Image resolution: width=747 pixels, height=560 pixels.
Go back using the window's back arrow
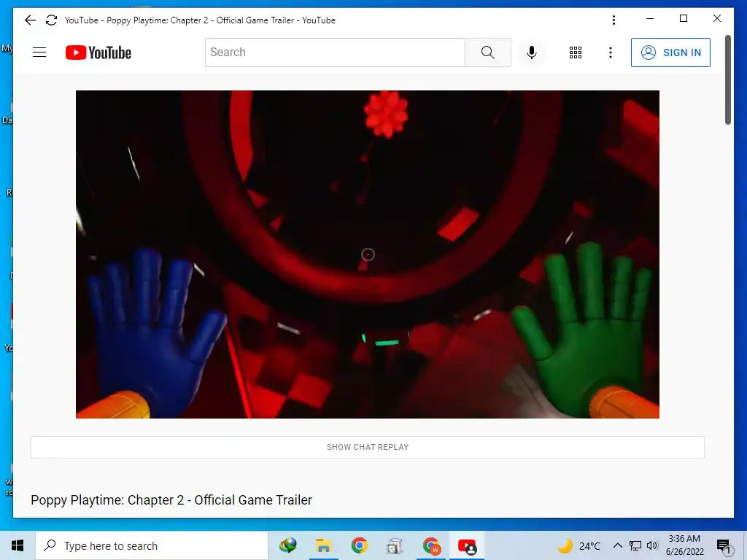[30, 20]
